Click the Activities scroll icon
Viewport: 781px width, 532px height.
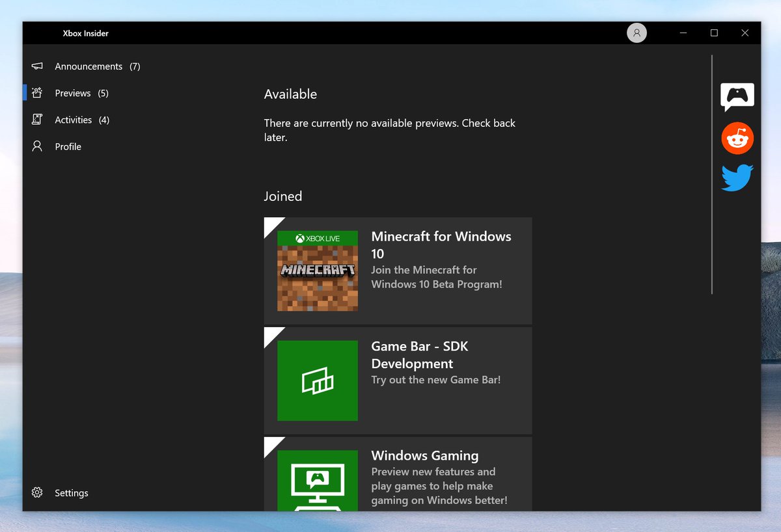37,120
